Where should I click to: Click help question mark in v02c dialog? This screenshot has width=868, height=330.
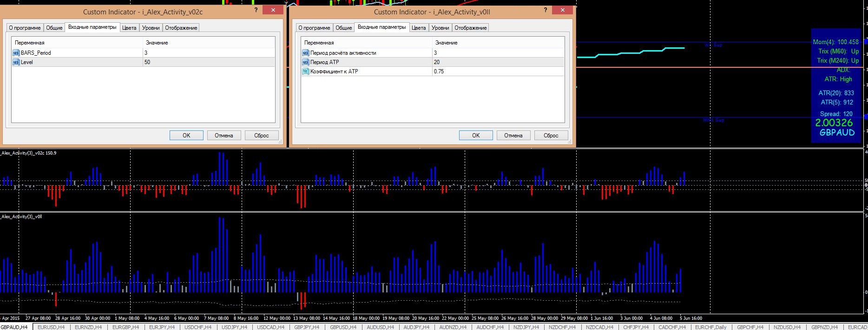coord(256,10)
